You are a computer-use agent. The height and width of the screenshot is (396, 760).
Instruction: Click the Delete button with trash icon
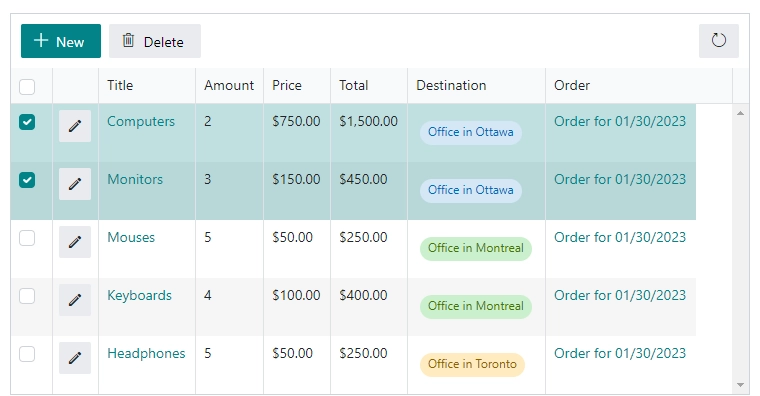(155, 41)
